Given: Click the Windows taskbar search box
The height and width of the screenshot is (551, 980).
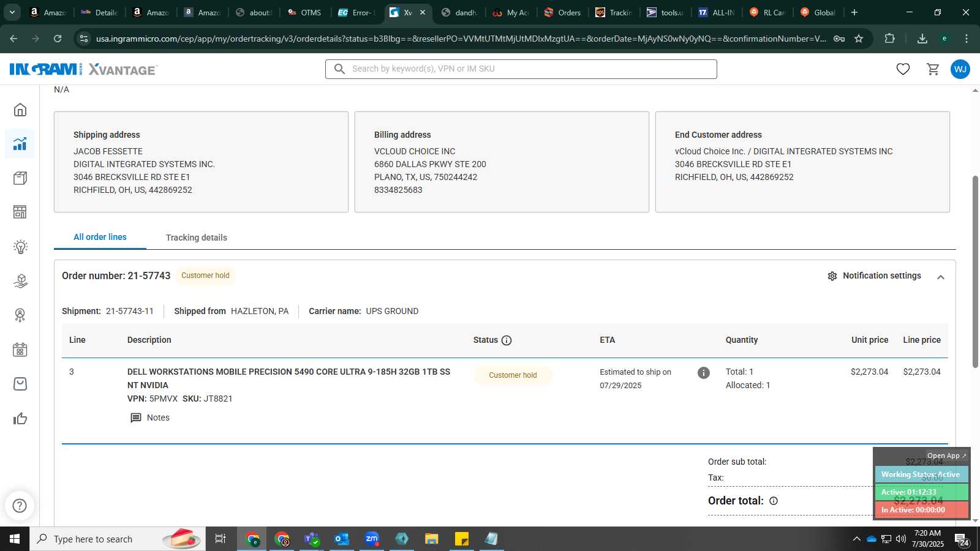Looking at the screenshot, I should pyautogui.click(x=118, y=539).
